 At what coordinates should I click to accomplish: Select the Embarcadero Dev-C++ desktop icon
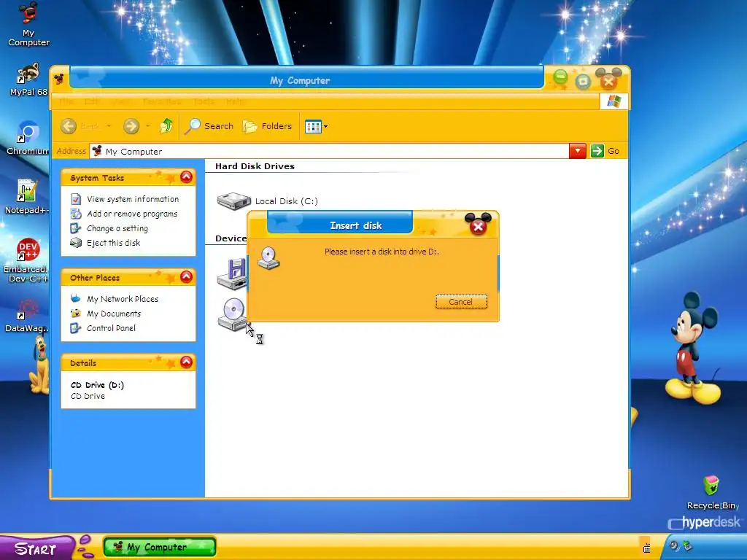tap(27, 260)
